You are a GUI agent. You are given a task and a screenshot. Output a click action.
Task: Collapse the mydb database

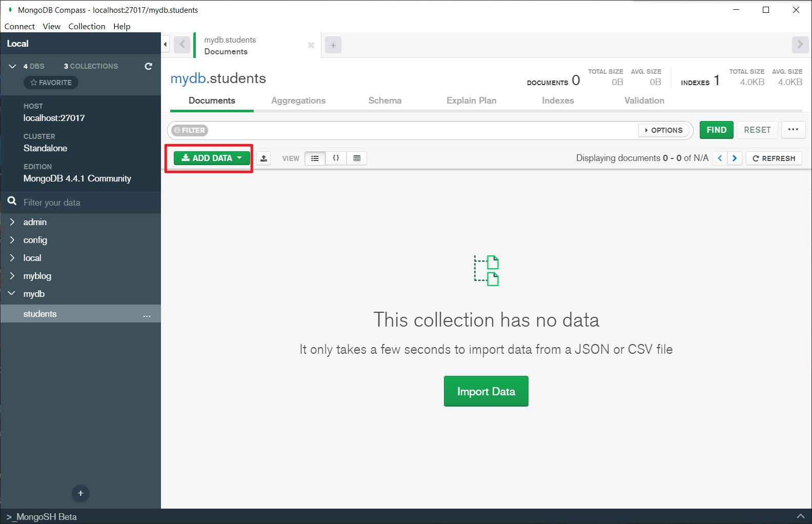[12, 293]
